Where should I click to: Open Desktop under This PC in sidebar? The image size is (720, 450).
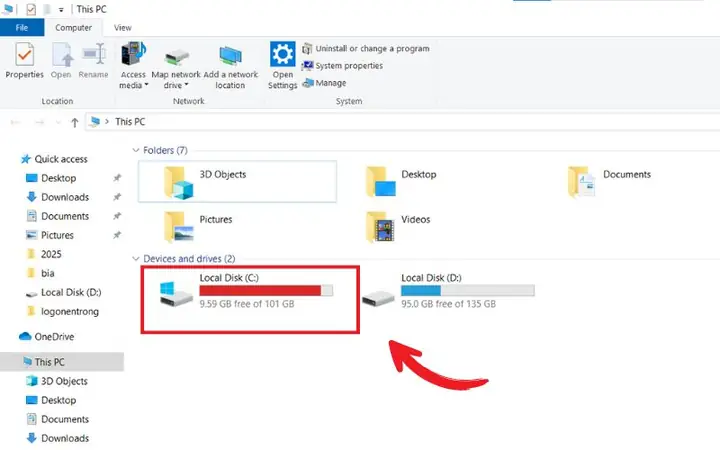pos(51,400)
